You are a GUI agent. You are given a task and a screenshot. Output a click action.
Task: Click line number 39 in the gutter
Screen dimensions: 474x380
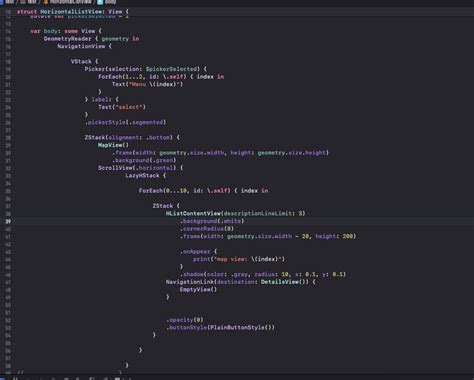pyautogui.click(x=8, y=221)
